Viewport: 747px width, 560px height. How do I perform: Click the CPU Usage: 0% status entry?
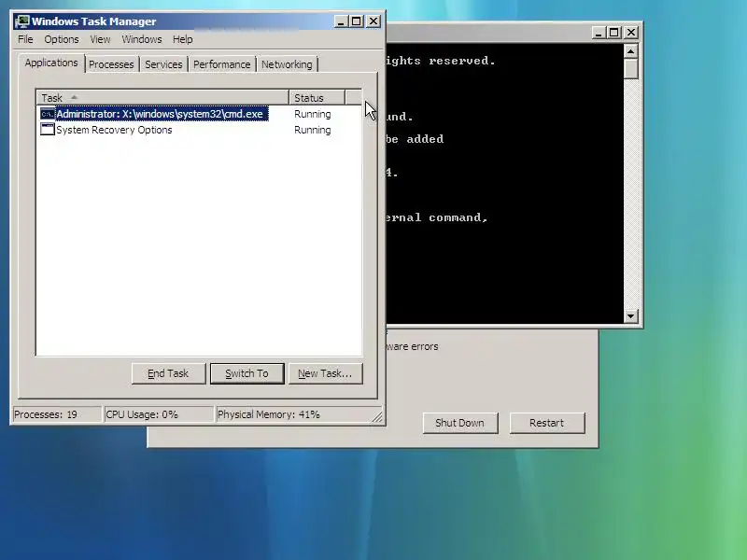158,414
